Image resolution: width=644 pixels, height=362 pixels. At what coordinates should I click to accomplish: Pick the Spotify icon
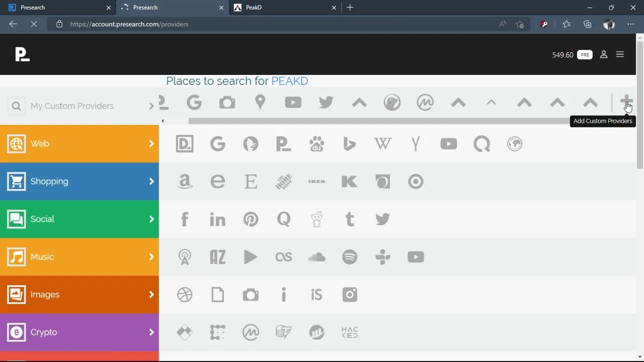coord(350,257)
